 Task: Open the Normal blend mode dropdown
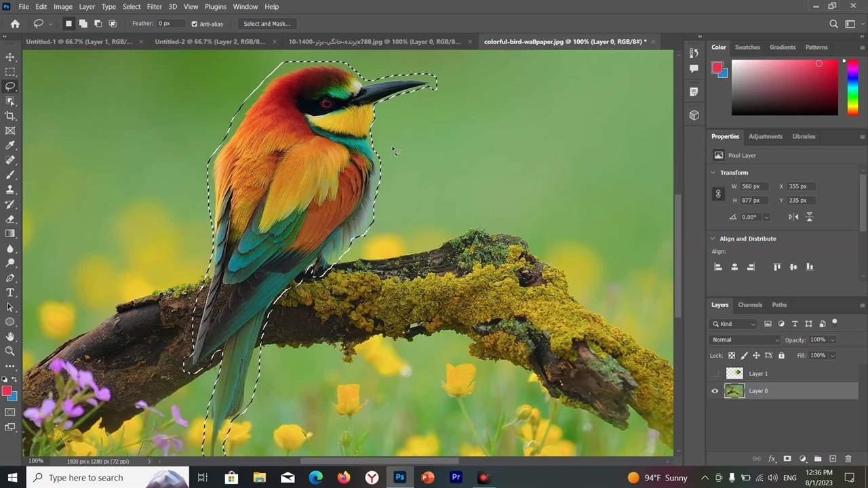point(745,340)
